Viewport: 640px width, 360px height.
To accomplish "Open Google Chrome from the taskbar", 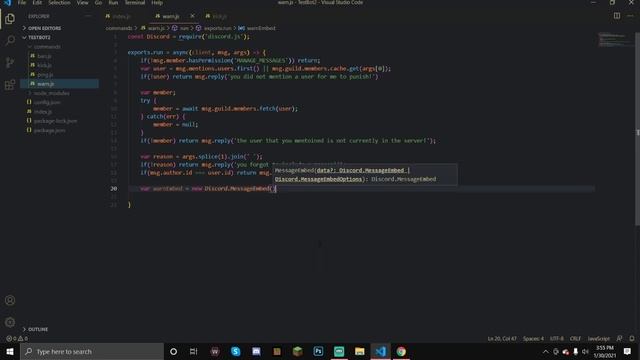I will coord(401,351).
